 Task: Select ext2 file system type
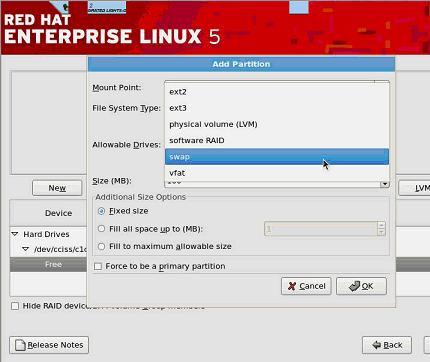(x=277, y=92)
